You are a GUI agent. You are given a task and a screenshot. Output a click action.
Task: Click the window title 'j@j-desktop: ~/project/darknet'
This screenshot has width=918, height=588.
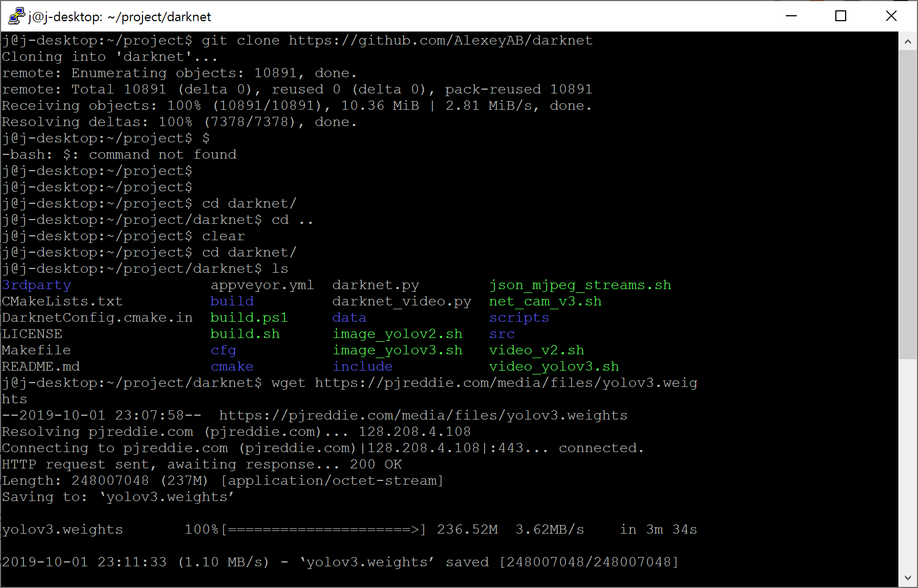click(x=120, y=17)
